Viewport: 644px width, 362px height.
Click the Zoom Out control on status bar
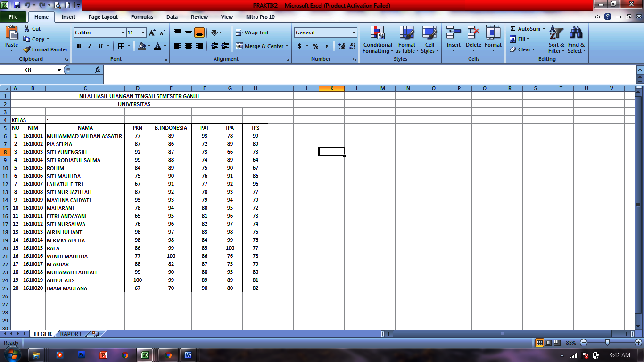click(x=583, y=343)
